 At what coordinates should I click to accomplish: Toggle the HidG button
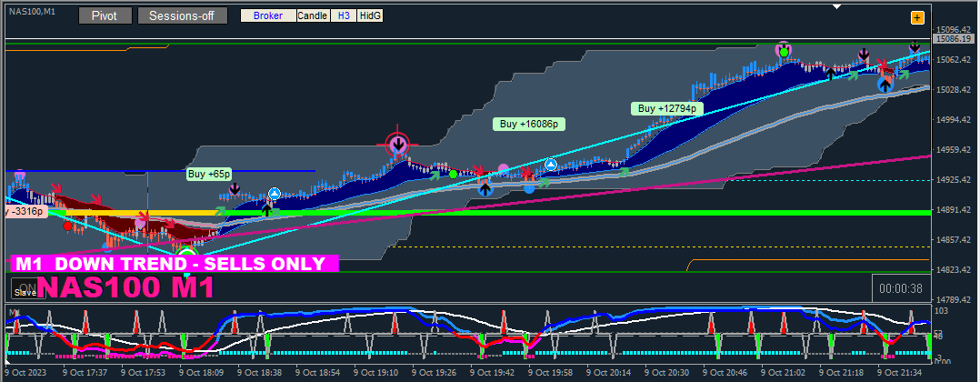pyautogui.click(x=370, y=15)
